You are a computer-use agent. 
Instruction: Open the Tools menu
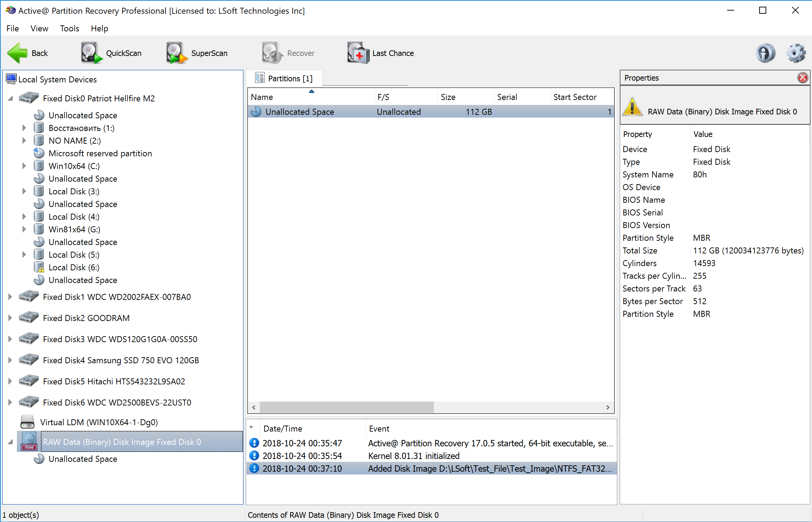(69, 29)
